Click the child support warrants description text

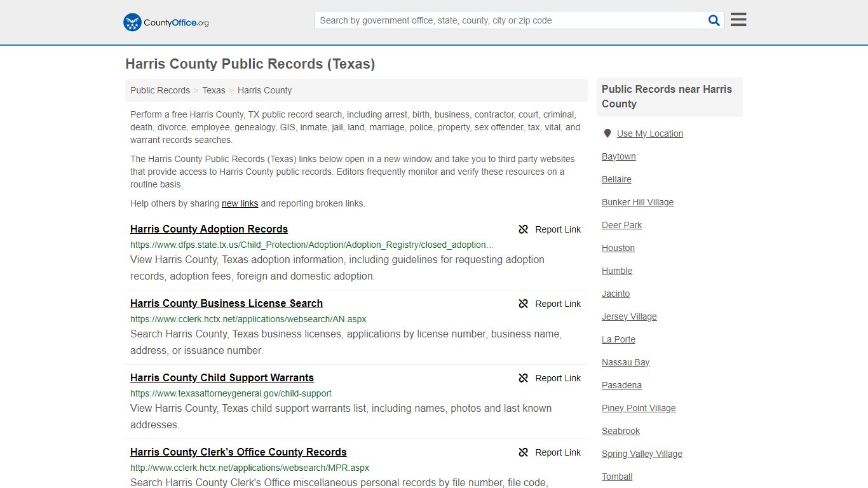tap(341, 416)
